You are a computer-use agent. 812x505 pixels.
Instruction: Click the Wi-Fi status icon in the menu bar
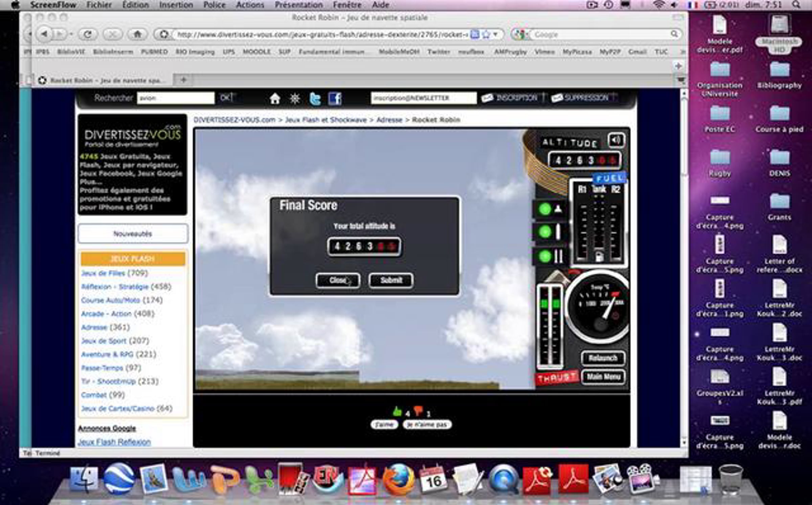[x=658, y=5]
